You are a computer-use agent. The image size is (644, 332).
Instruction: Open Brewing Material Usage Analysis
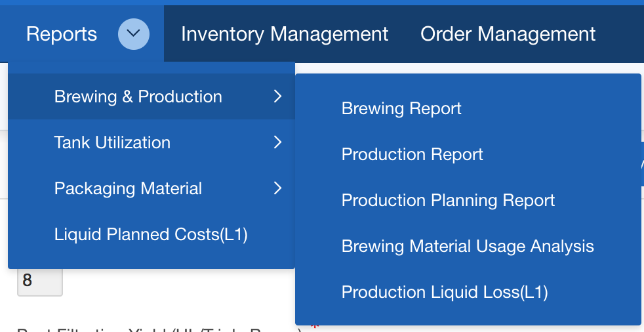(468, 246)
